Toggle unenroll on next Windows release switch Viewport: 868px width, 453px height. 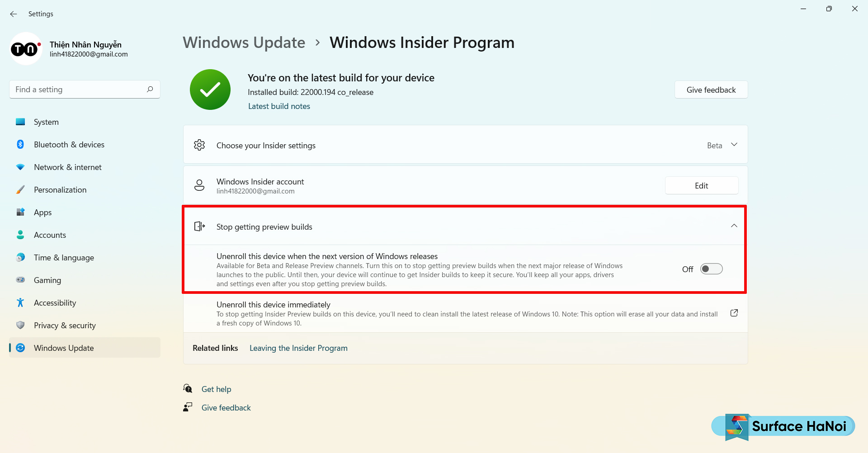click(x=712, y=269)
